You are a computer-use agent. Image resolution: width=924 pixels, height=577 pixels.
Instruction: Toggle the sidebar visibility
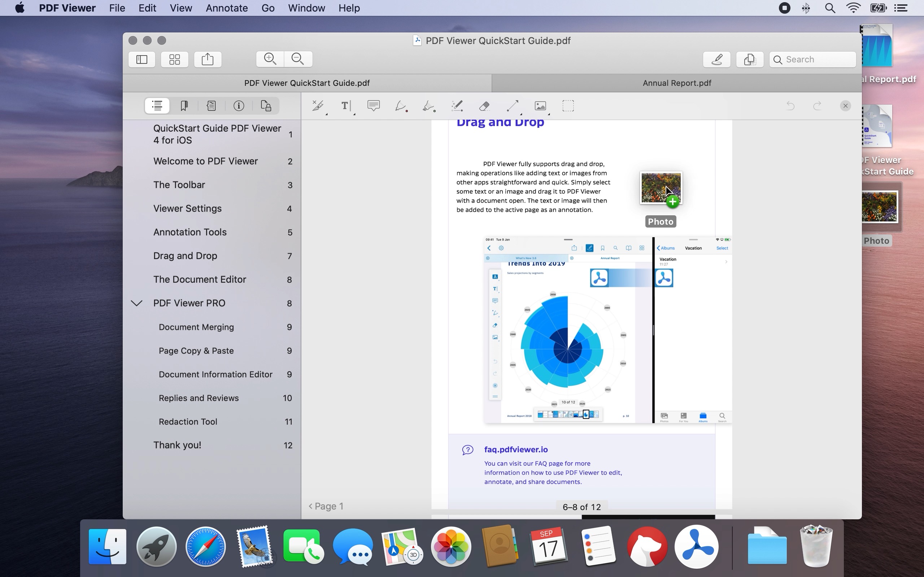141,59
